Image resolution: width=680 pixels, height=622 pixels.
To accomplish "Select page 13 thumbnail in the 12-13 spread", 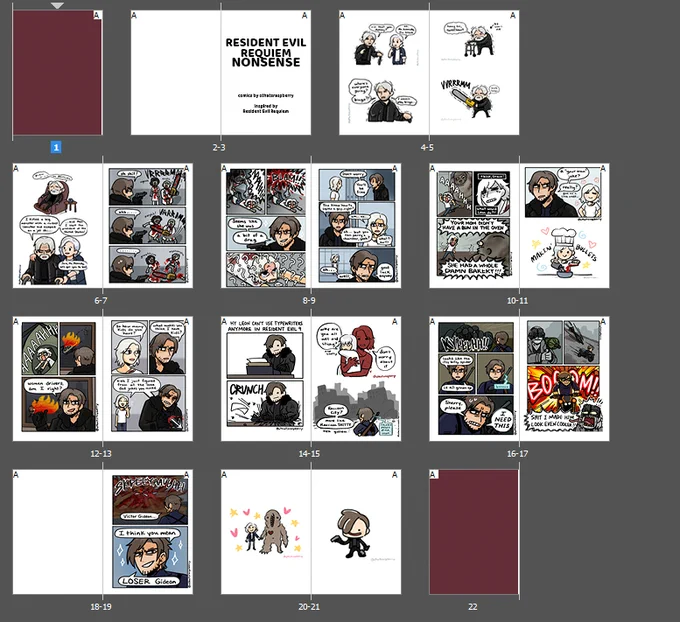I will [148, 379].
